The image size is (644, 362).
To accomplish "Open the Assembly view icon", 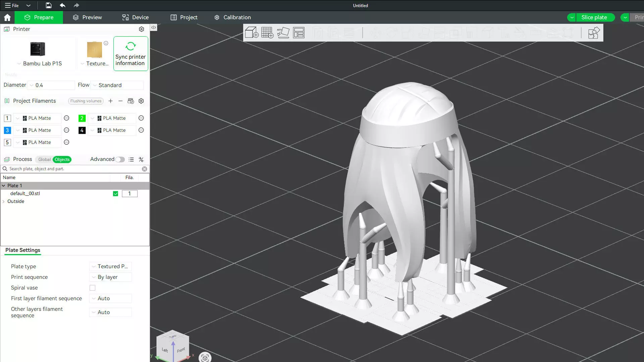I will [x=593, y=33].
